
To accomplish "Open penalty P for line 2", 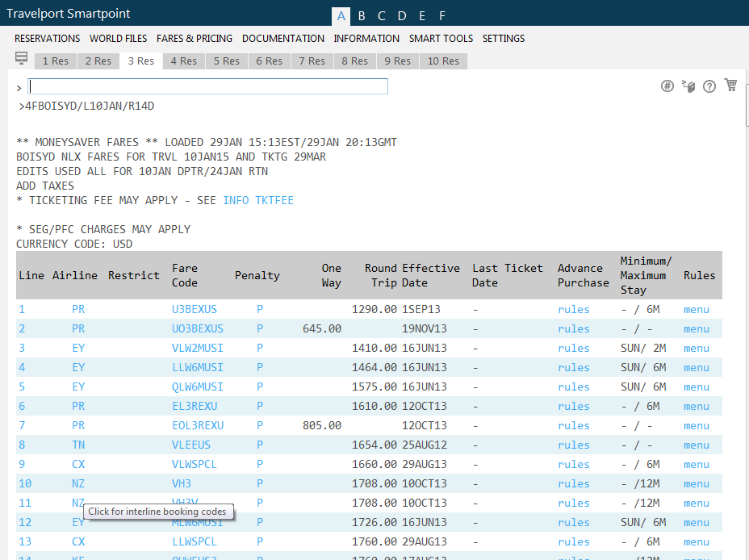I will 260,329.
